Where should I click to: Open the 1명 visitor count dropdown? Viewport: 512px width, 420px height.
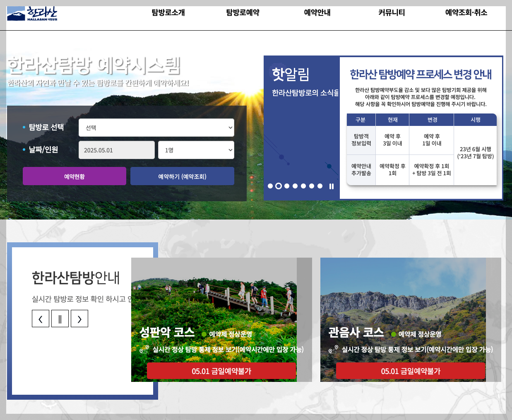(x=196, y=150)
